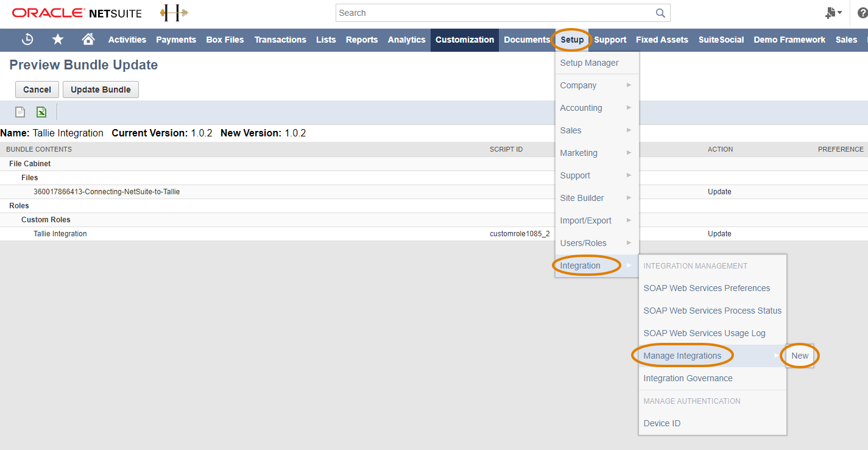Screen dimensions: 868x450
Task: Click the Oracle NetSuite logo
Action: (x=77, y=13)
